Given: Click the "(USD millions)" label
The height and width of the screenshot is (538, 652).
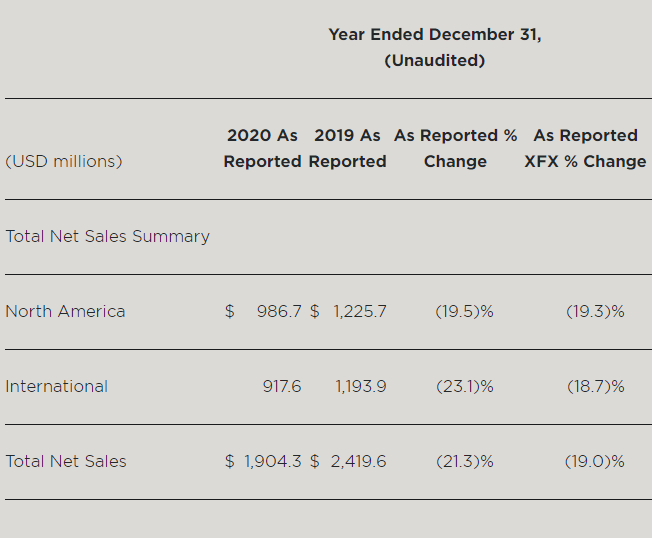Looking at the screenshot, I should point(64,161).
